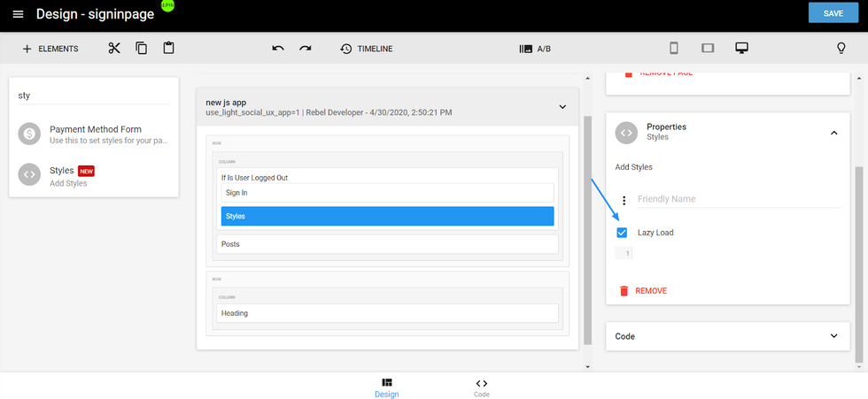Open the hamburger navigation menu
The height and width of the screenshot is (399, 868).
coord(18,14)
